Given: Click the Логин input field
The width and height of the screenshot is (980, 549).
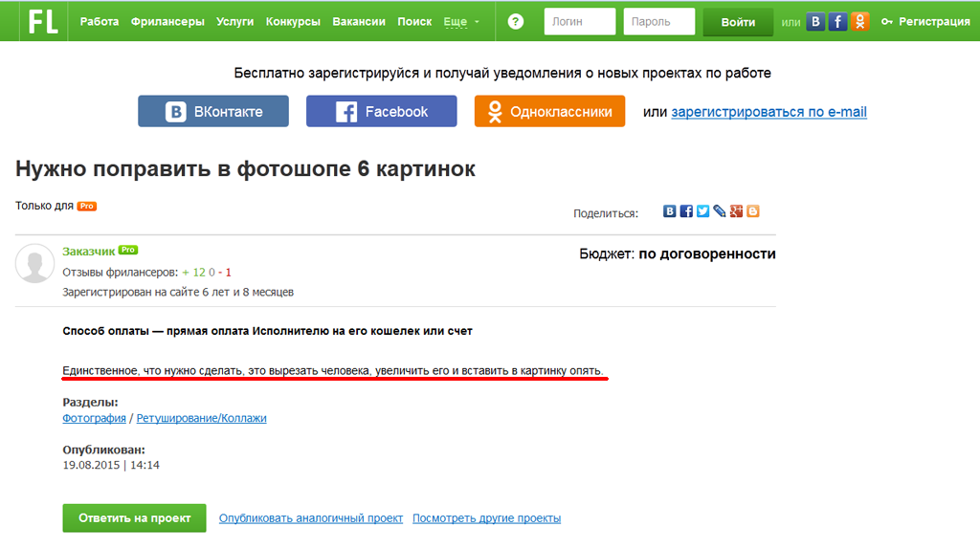Looking at the screenshot, I should [579, 21].
